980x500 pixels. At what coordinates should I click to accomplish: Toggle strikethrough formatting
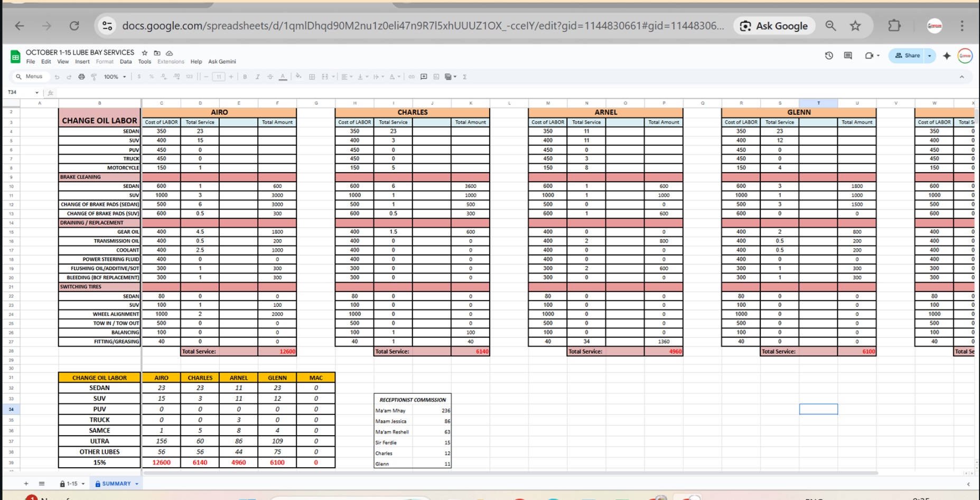(x=270, y=77)
